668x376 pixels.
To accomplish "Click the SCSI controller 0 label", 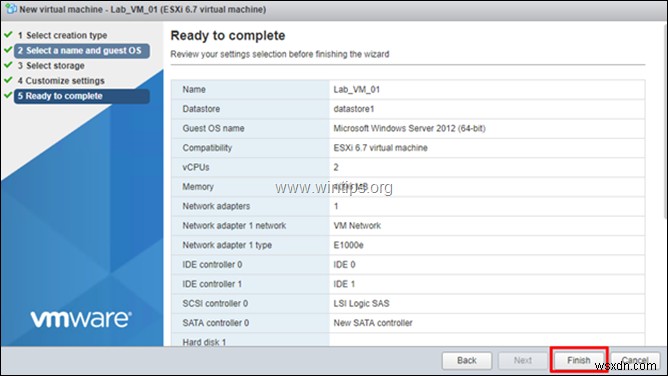I will 215,304.
